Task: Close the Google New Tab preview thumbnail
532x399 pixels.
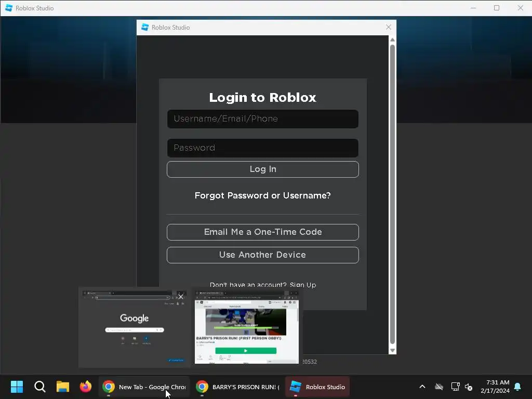Action: pyautogui.click(x=181, y=297)
